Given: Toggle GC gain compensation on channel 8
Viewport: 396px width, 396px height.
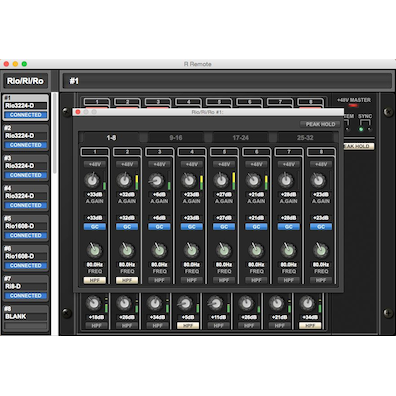Looking at the screenshot, I should click(x=321, y=227).
